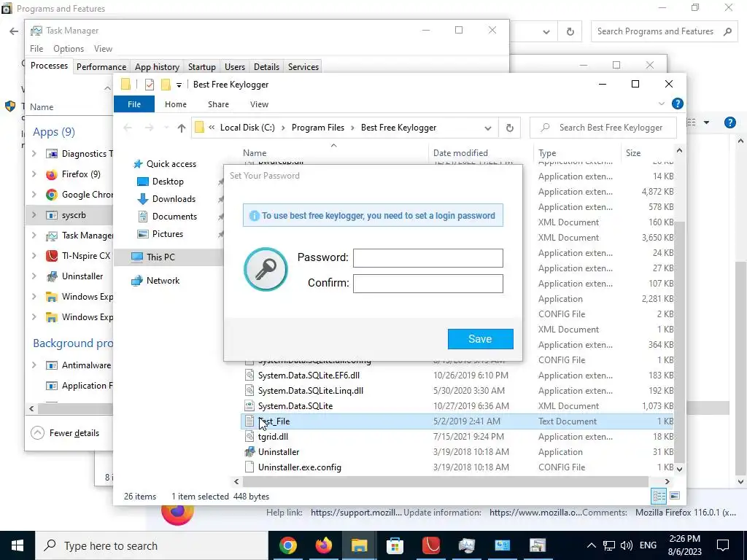747x560 pixels.
Task: Click Search Best Free Keylogger box
Action: pos(603,128)
